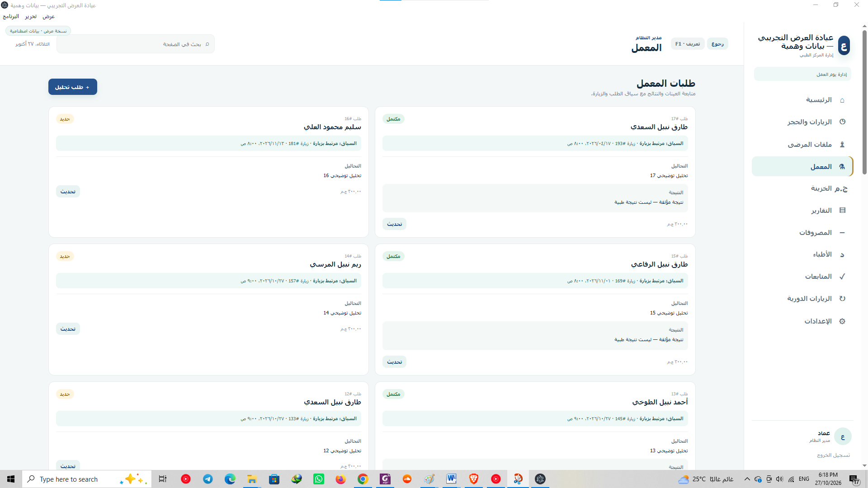Click the الزيارات الدورية refresh icon

[x=842, y=298]
